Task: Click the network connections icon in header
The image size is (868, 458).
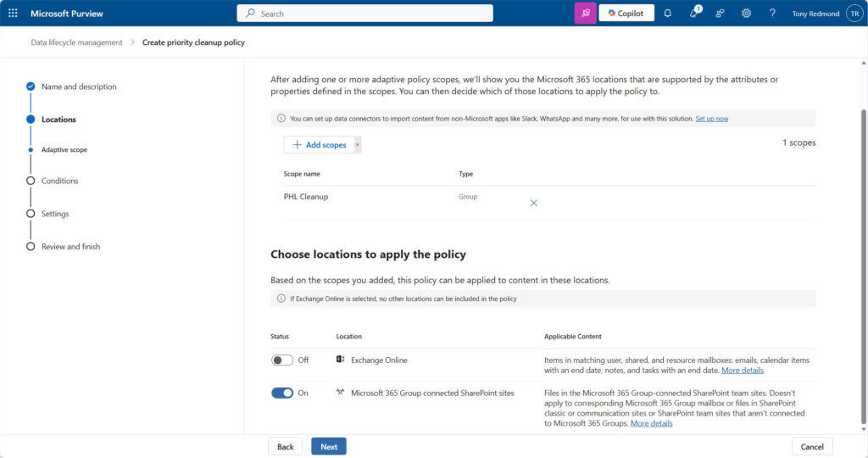Action: (721, 14)
